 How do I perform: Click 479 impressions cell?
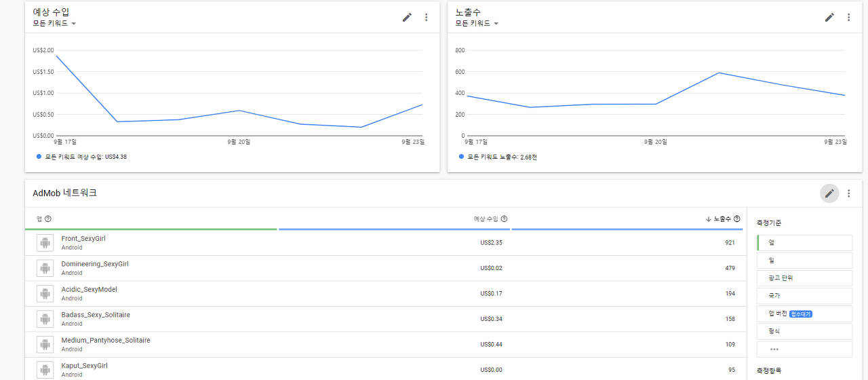(x=730, y=268)
